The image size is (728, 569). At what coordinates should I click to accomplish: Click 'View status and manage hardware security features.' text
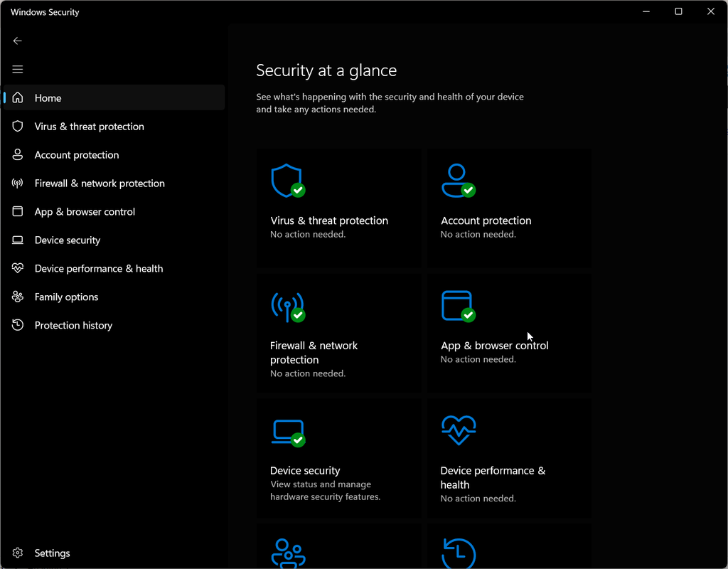[325, 491]
